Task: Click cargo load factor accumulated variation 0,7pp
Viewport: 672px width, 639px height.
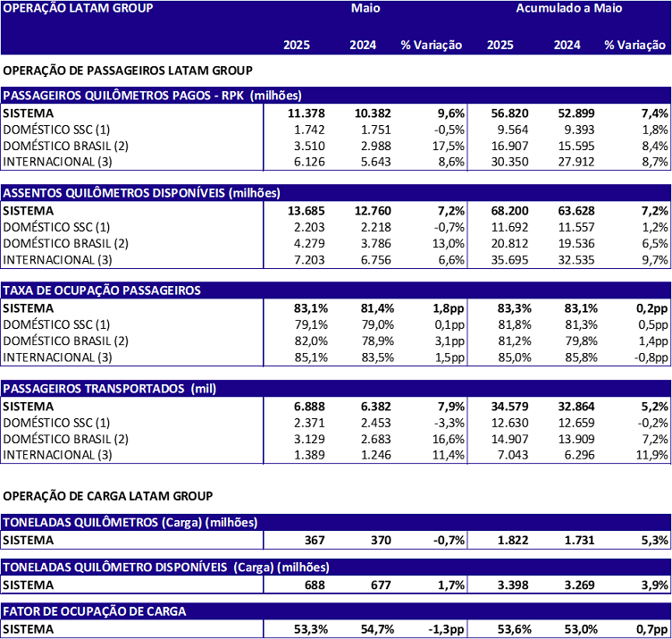Action: (651, 629)
